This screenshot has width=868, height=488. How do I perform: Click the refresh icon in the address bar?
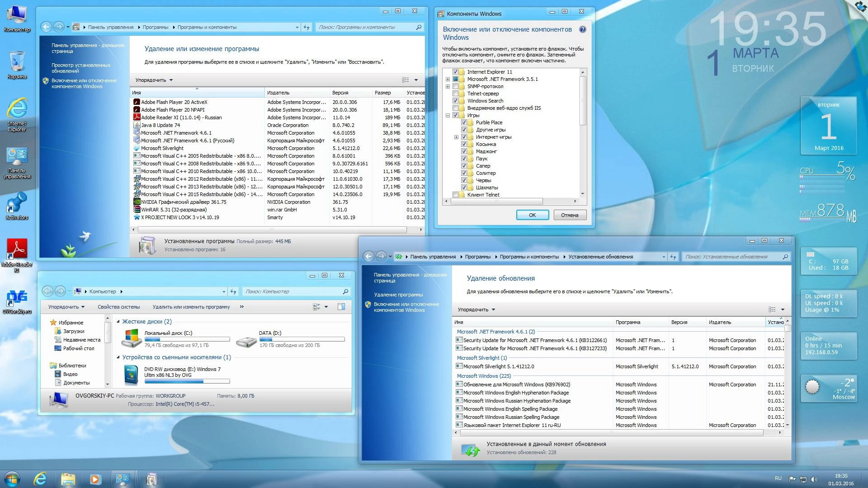click(x=307, y=27)
